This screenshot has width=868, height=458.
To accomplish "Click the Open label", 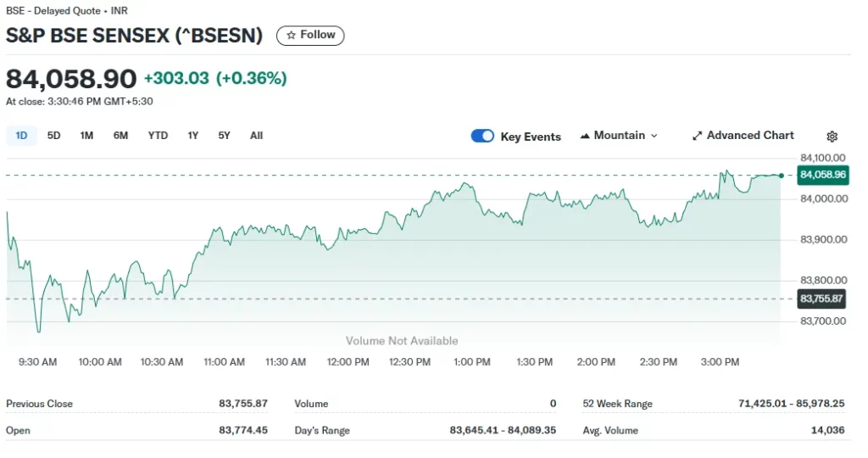I will click(x=19, y=430).
